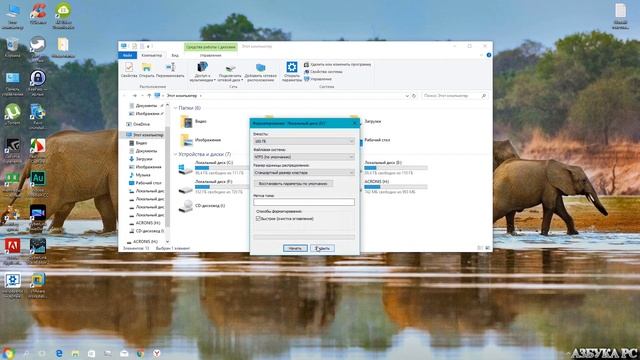Click OneDrive in navigation pane
Screen dimensions: 640x360
point(138,124)
